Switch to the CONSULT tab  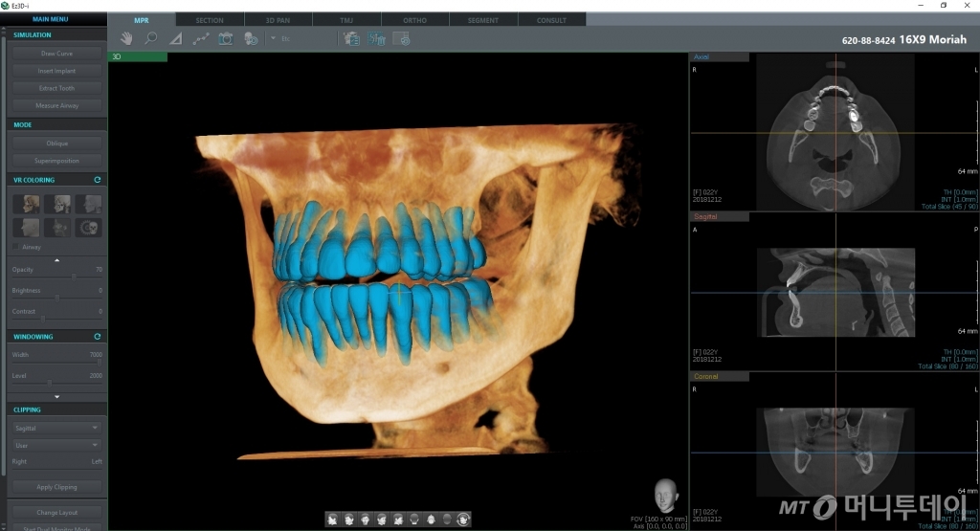[x=551, y=20]
